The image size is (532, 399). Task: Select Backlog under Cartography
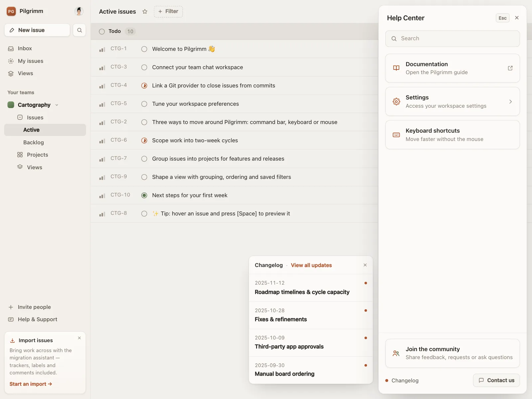[34, 142]
